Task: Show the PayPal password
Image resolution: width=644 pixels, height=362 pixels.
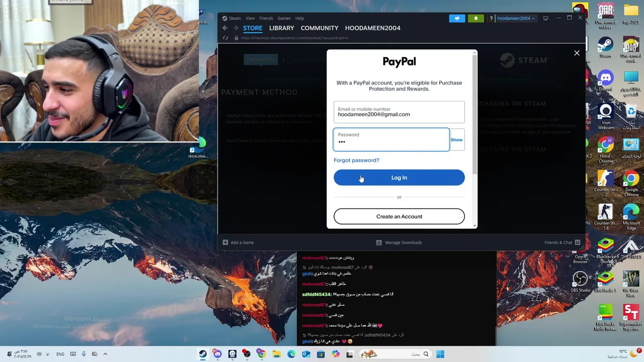Action: [456, 140]
